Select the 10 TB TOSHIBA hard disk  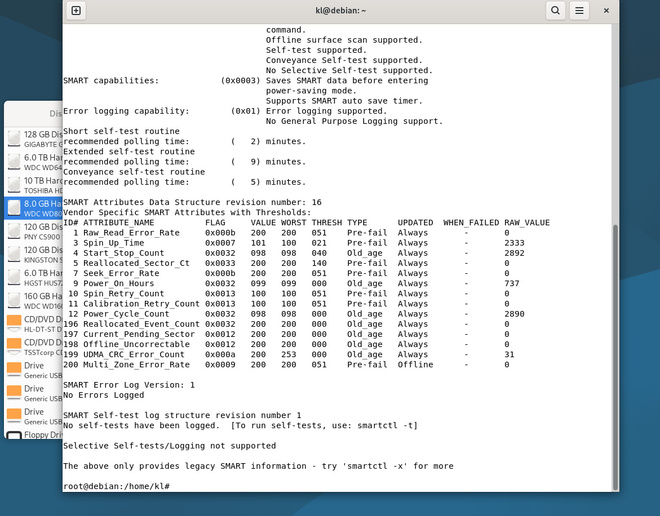[34, 185]
